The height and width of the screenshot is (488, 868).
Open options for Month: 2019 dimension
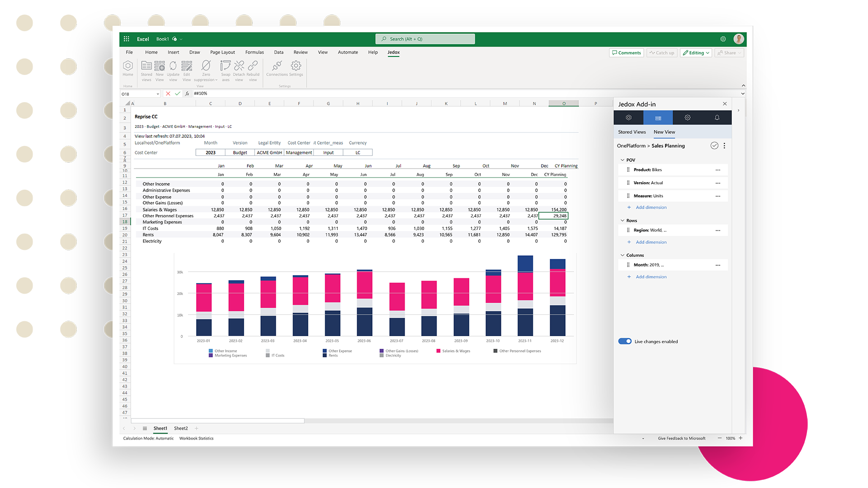tap(718, 265)
